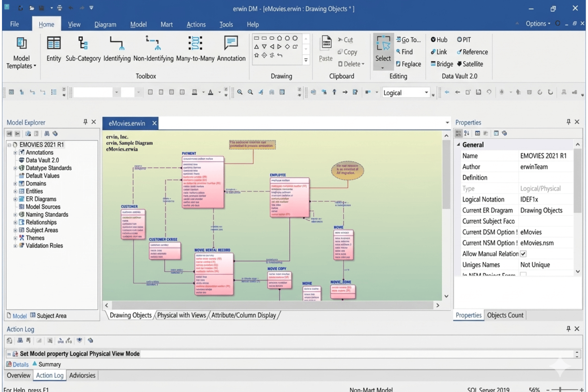Switch to Attribute/Column Display diagram tab
Viewport: 588px width, 392px height.
coord(244,315)
